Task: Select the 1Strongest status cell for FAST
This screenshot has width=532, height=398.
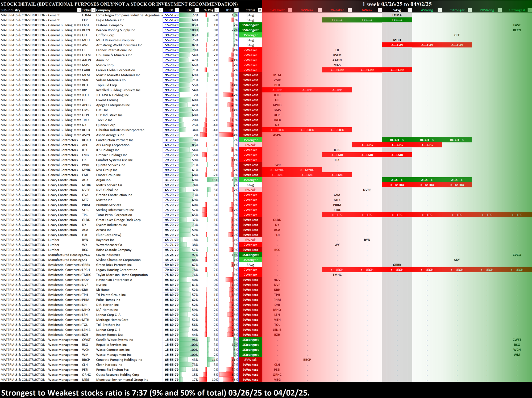Action: (x=250, y=25)
